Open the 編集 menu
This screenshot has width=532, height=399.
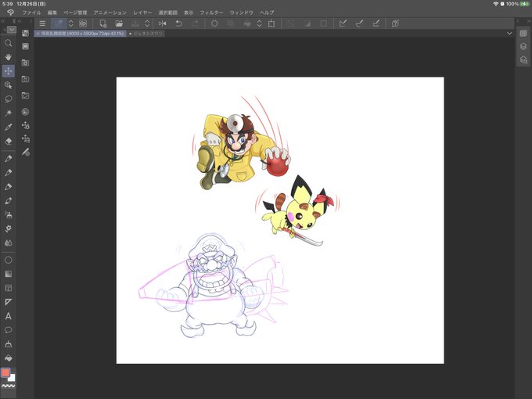(x=52, y=13)
